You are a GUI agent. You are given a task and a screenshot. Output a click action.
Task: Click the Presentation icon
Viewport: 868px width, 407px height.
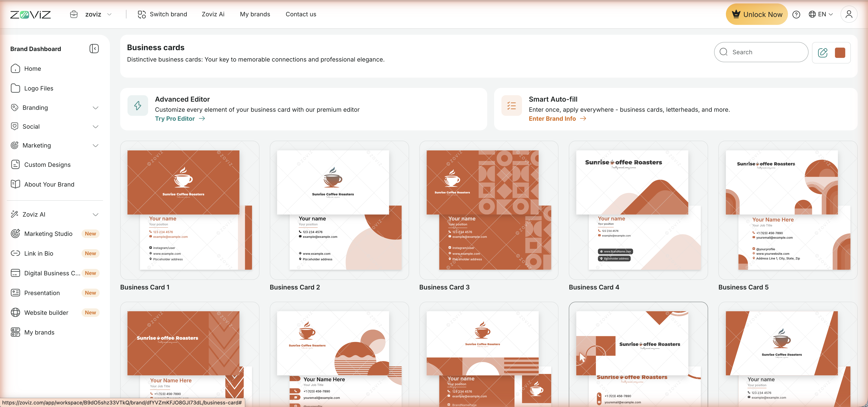click(15, 292)
